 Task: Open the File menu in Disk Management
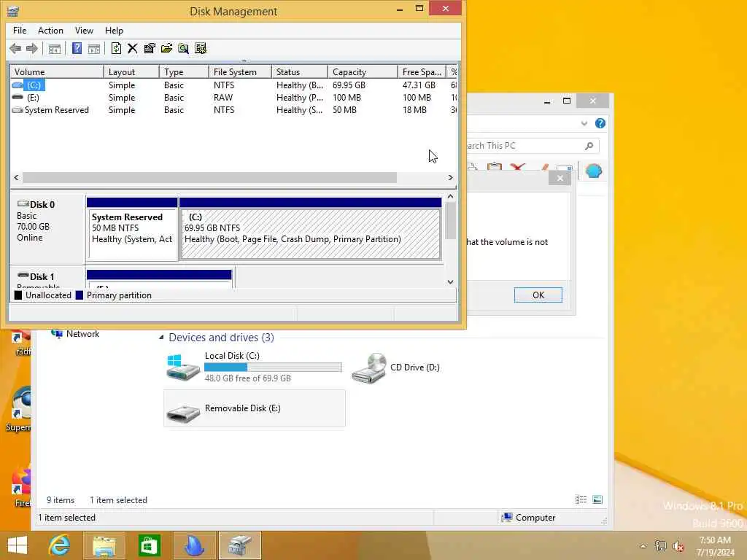tap(20, 31)
